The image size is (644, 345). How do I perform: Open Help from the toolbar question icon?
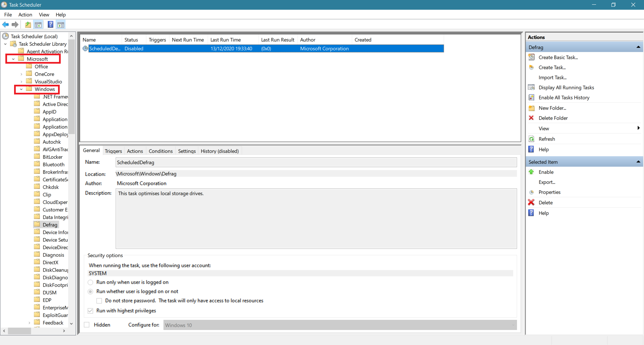pyautogui.click(x=50, y=24)
